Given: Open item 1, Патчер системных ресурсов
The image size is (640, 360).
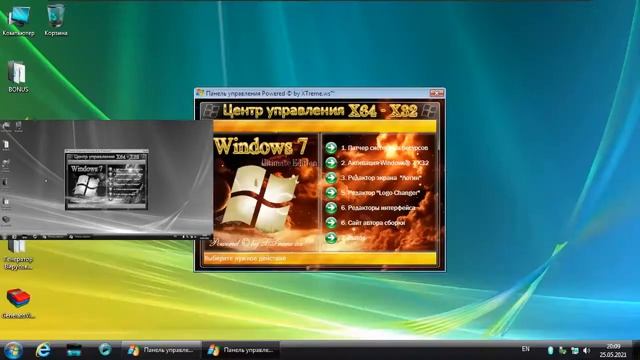Looking at the screenshot, I should 384,148.
